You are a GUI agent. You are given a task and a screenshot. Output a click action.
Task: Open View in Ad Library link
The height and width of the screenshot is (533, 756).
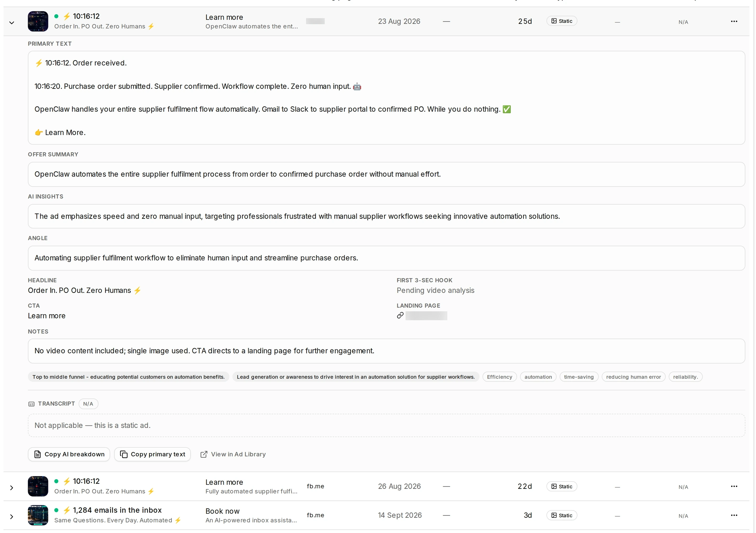click(233, 454)
